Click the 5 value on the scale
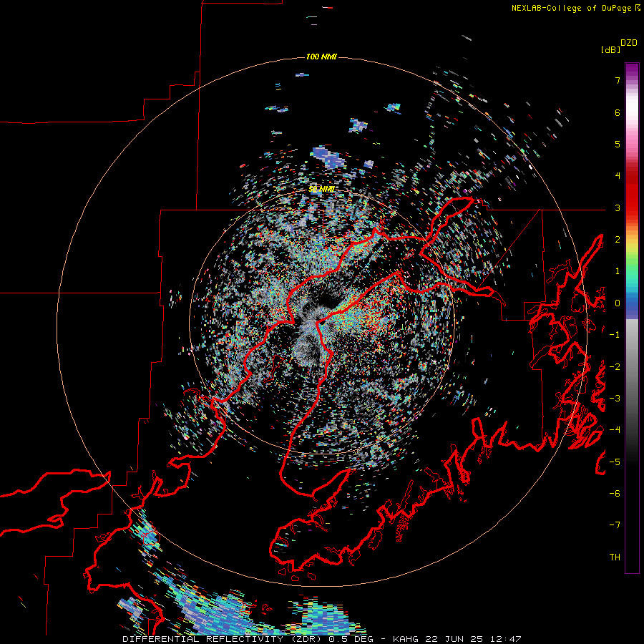This screenshot has height=644, width=644. click(618, 144)
